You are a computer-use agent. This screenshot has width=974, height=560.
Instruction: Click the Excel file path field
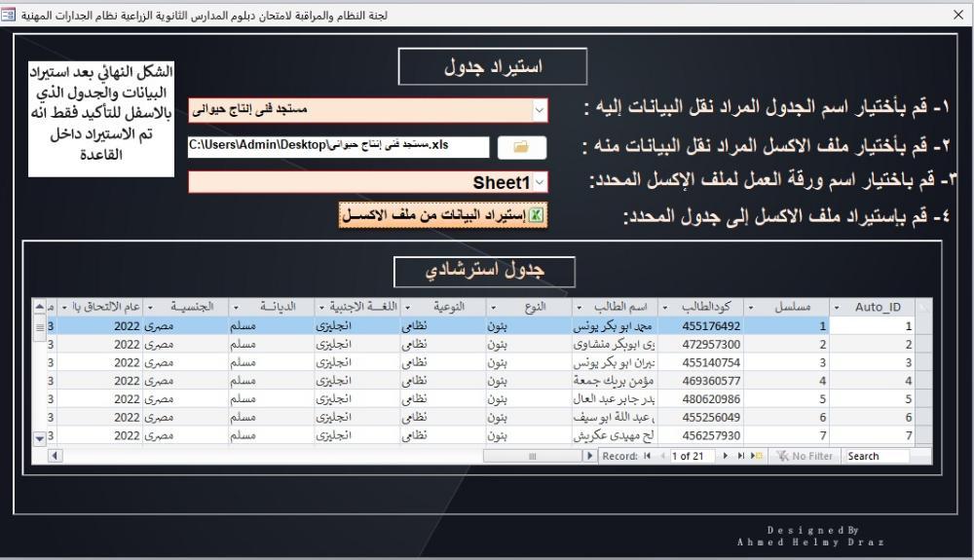coord(339,146)
